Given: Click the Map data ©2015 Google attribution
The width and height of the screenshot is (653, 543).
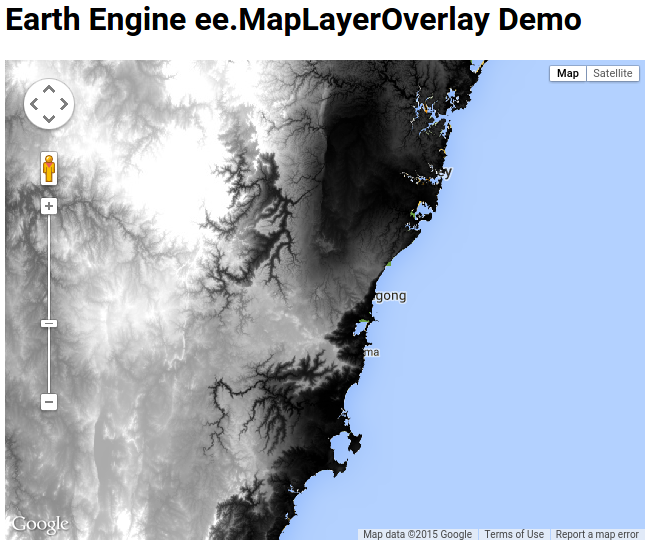Looking at the screenshot, I should coord(417,534).
